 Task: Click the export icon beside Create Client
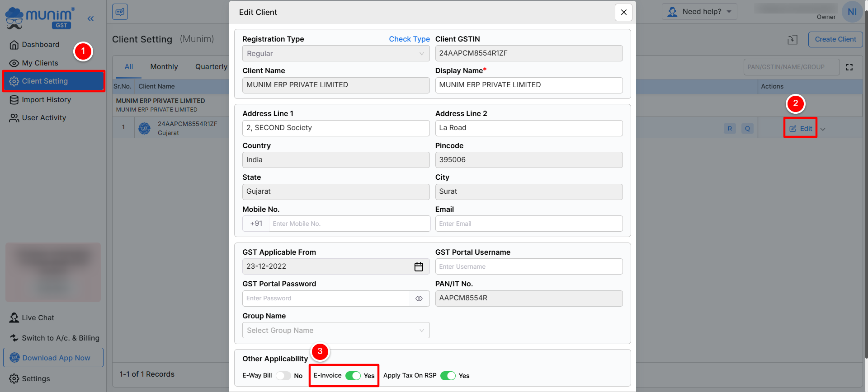click(x=793, y=40)
